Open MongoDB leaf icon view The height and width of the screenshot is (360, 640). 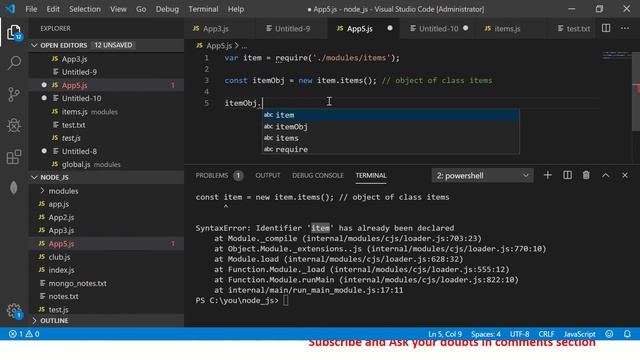coord(14,188)
